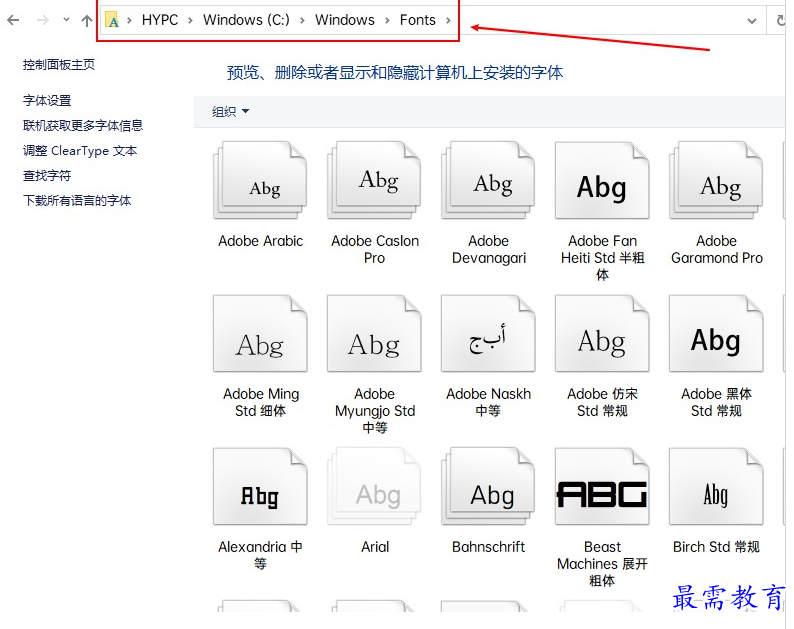Screen dimensions: 794x629
Task: Expand chevron after HYPC in path
Action: tap(190, 20)
